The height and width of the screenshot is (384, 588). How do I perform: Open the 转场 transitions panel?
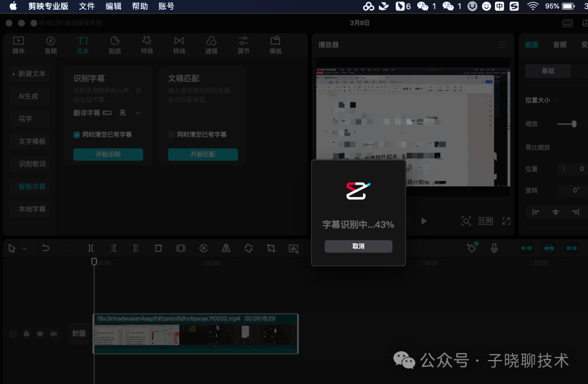tap(179, 45)
